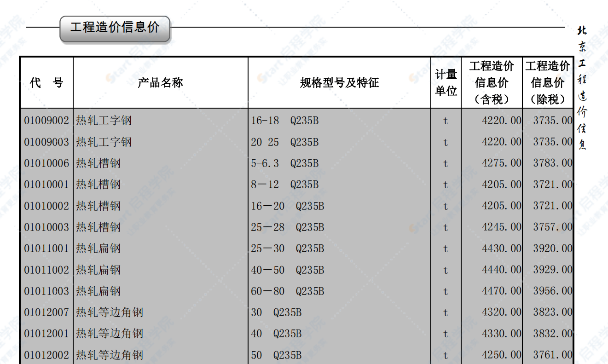Screen dimensions: 608x364
Task: Click unit t in row 01009002
Action: (x=446, y=121)
